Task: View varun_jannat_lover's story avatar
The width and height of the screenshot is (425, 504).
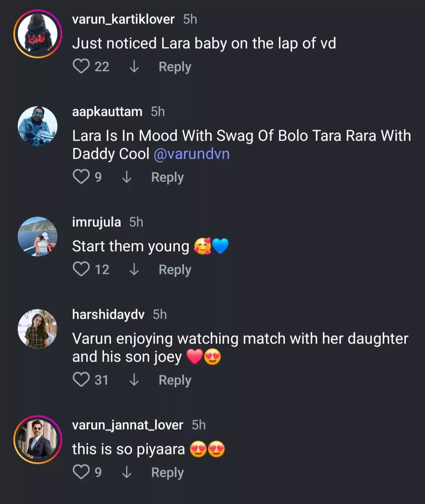Action: (38, 440)
